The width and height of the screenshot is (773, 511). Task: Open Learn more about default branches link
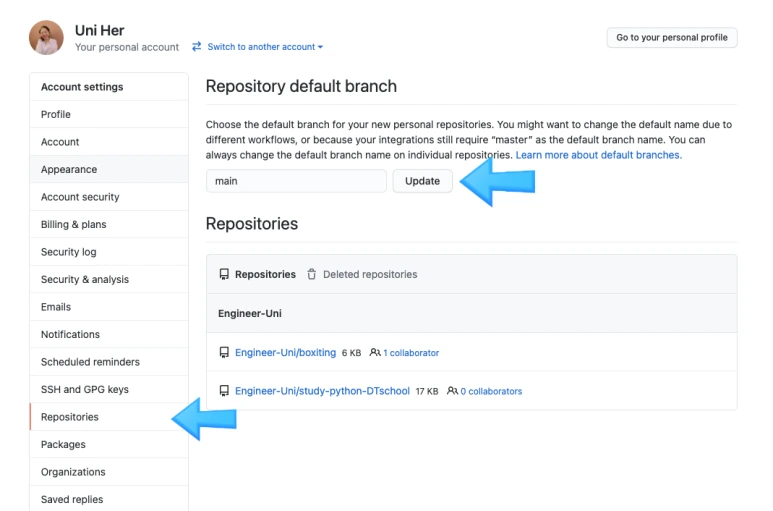598,155
